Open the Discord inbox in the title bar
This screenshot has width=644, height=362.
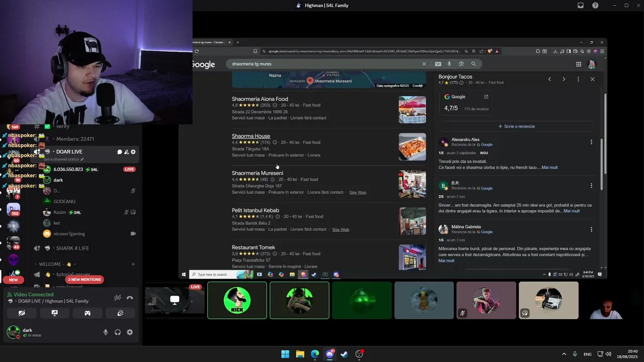coord(581,6)
